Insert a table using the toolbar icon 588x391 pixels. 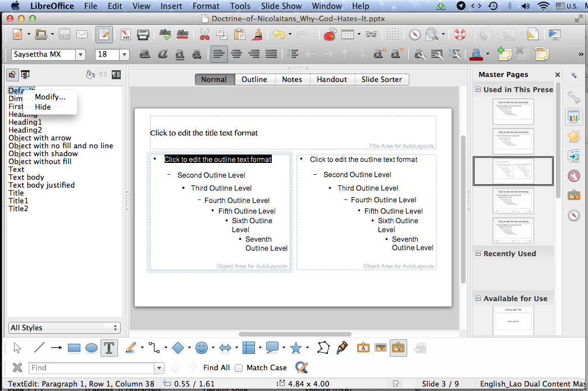(x=347, y=34)
